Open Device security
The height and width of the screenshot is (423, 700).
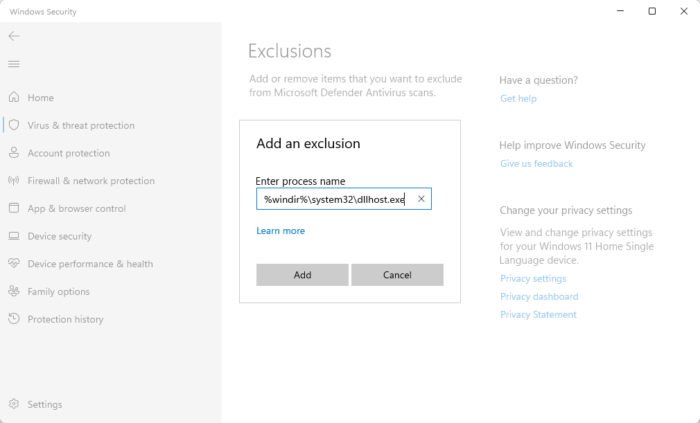(60, 236)
